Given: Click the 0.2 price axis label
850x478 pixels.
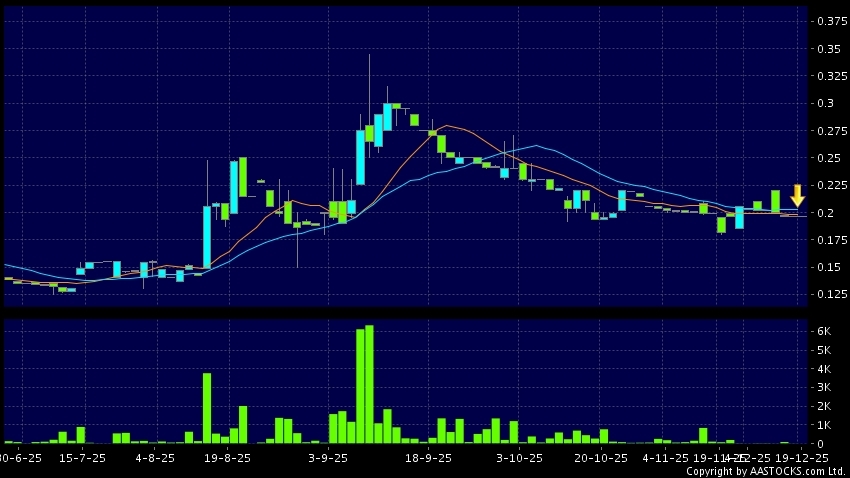Looking at the screenshot, I should (x=826, y=213).
